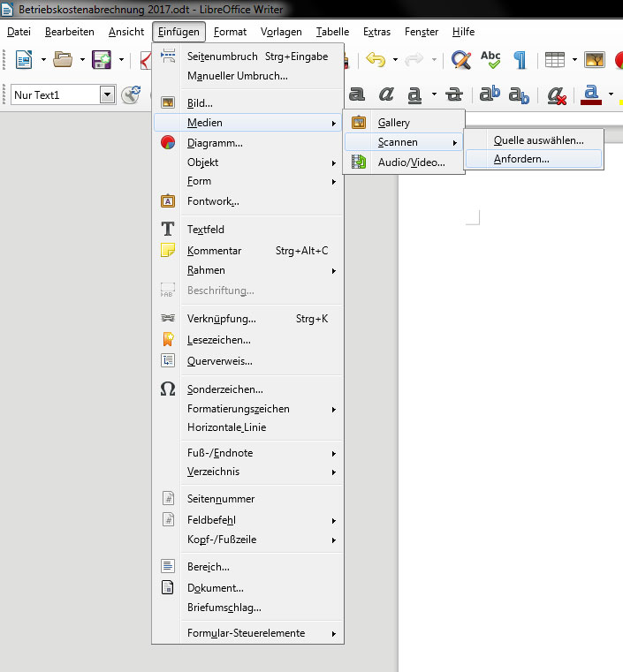This screenshot has width=623, height=672.
Task: Open the Tabelle menu
Action: pos(332,32)
